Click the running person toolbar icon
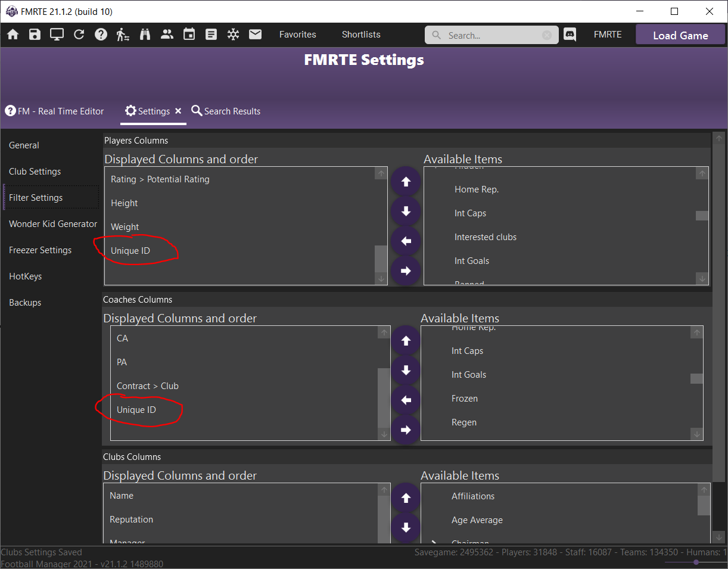 (123, 35)
